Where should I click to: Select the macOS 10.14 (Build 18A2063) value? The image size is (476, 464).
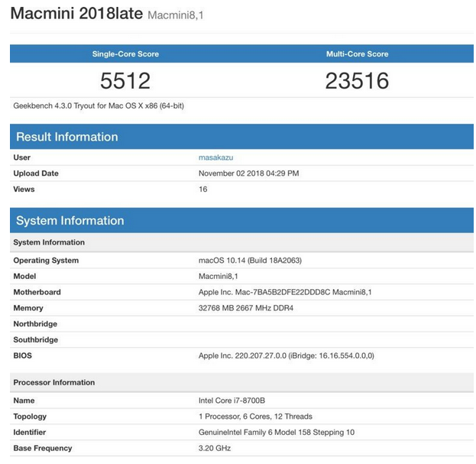[x=250, y=260]
